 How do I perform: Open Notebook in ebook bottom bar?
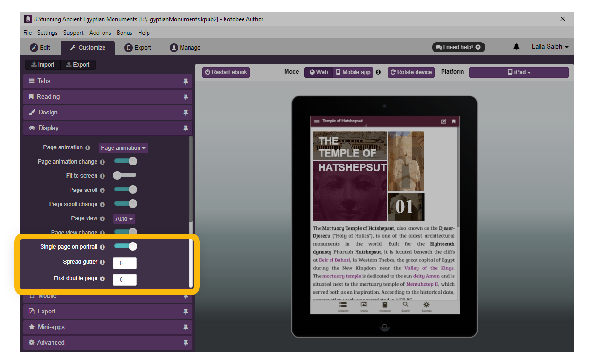[x=385, y=307]
